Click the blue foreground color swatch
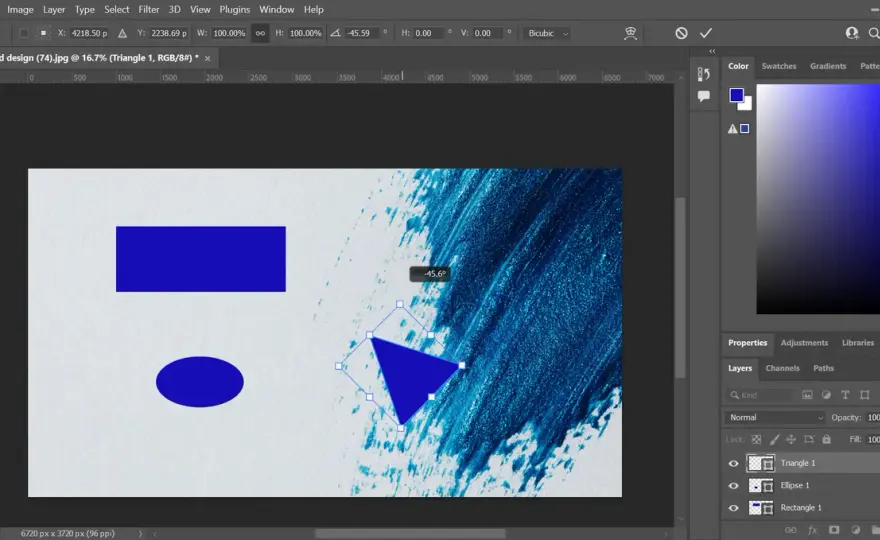Screen dimensions: 880x540 (736, 95)
